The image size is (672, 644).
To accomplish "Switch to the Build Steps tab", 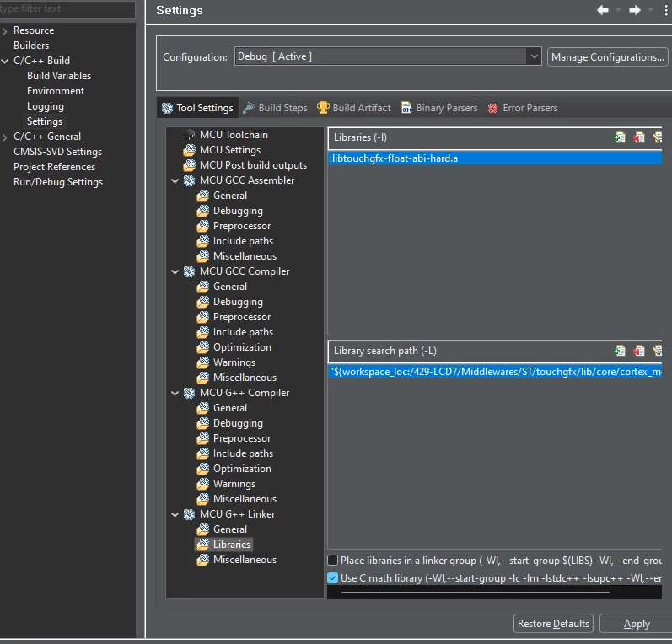I will (x=275, y=108).
